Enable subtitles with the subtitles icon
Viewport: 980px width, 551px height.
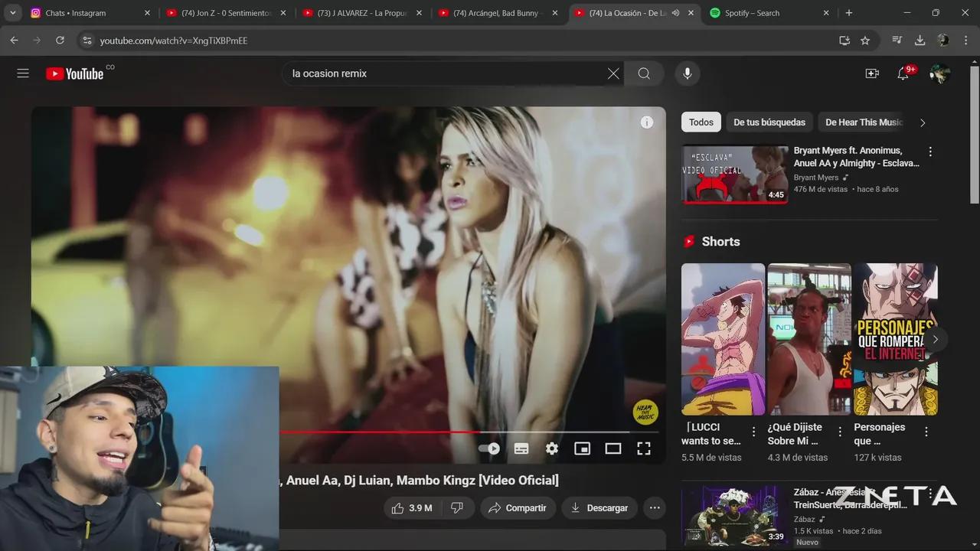[x=521, y=448]
